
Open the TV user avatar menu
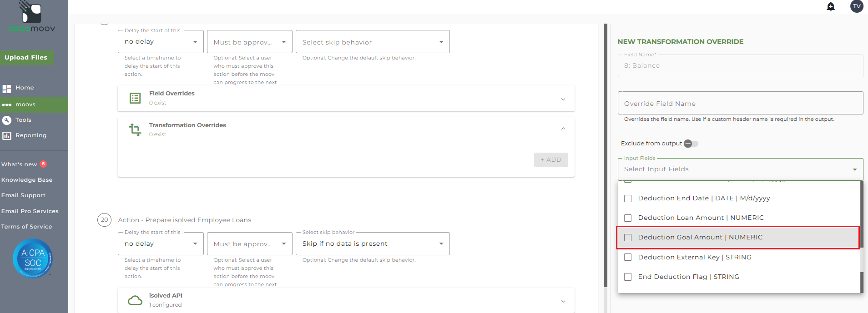[857, 6]
